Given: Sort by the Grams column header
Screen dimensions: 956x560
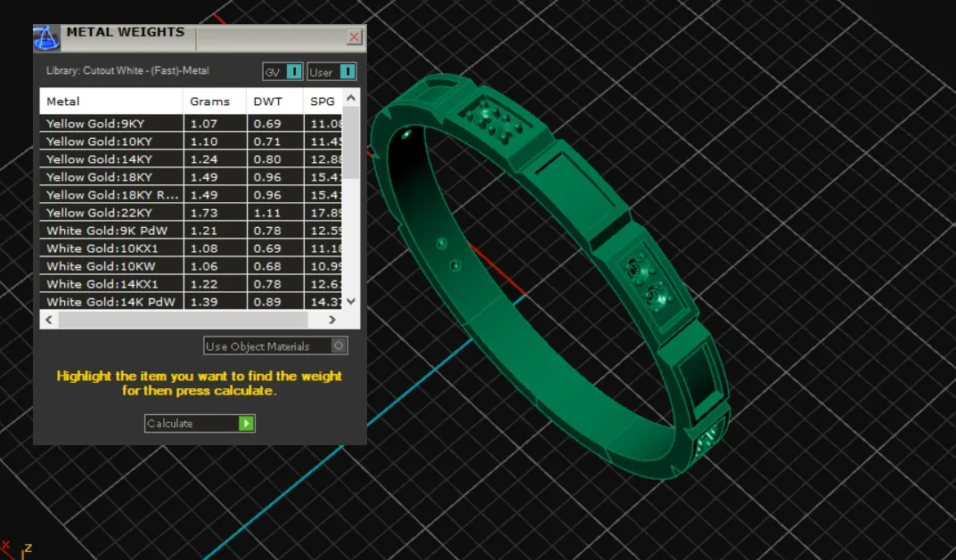Looking at the screenshot, I should click(x=215, y=101).
